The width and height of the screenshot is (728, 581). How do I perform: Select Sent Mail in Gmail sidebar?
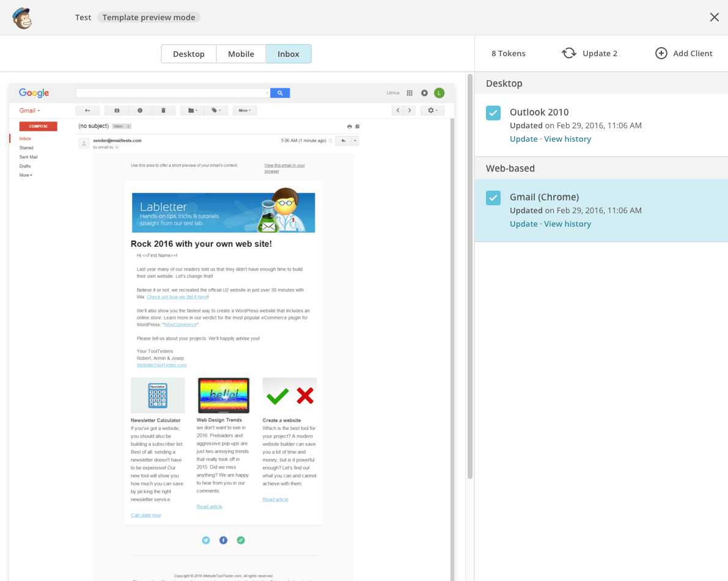28,157
